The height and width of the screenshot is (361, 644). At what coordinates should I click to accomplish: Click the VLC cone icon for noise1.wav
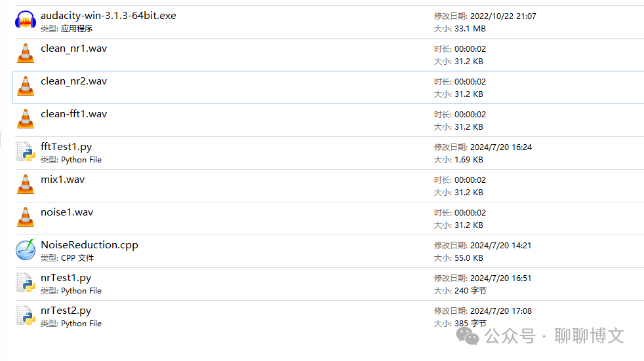coord(25,218)
